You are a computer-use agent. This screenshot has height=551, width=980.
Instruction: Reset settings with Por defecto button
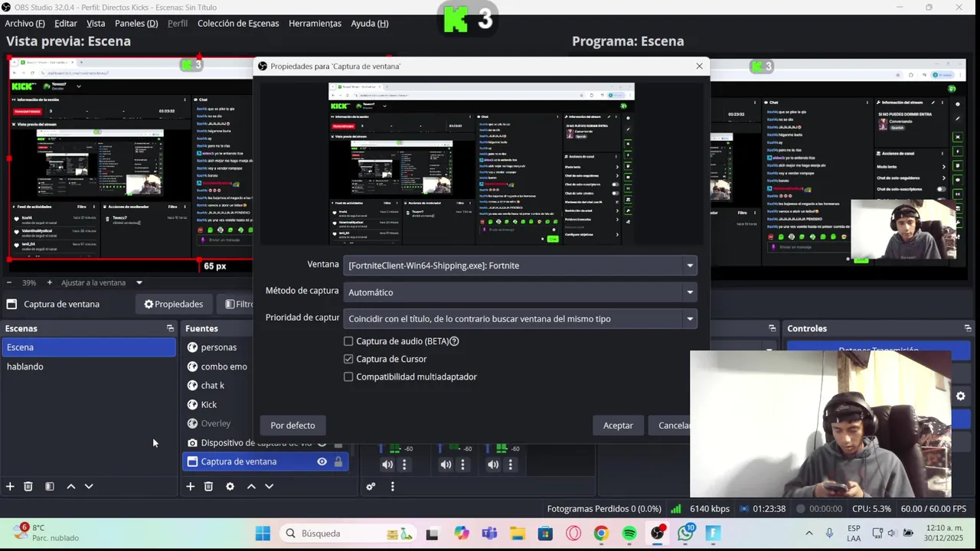click(x=292, y=425)
